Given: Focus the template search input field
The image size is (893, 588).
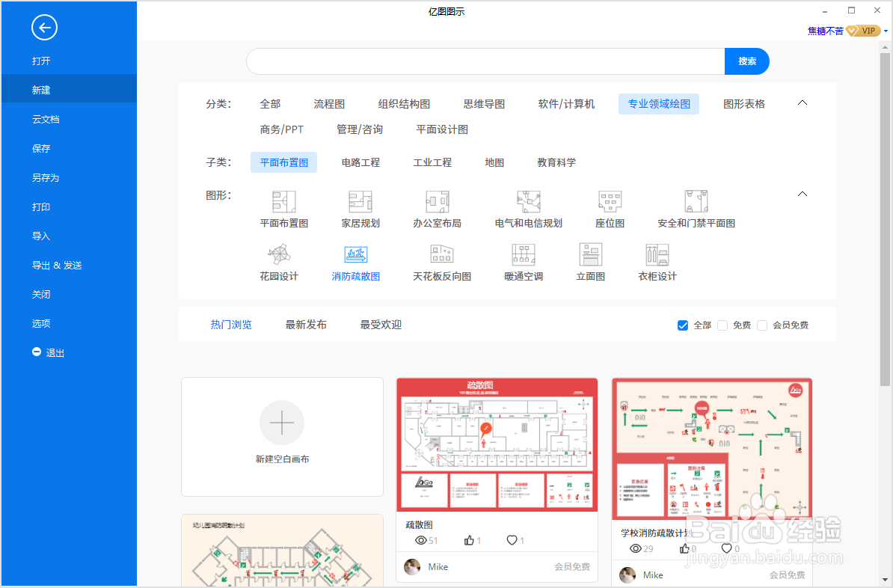Looking at the screenshot, I should pos(485,61).
